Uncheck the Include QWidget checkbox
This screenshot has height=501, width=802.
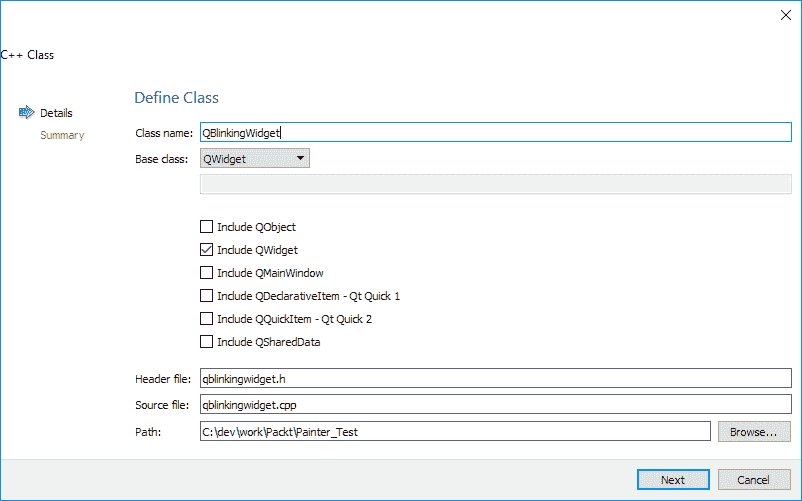point(207,250)
